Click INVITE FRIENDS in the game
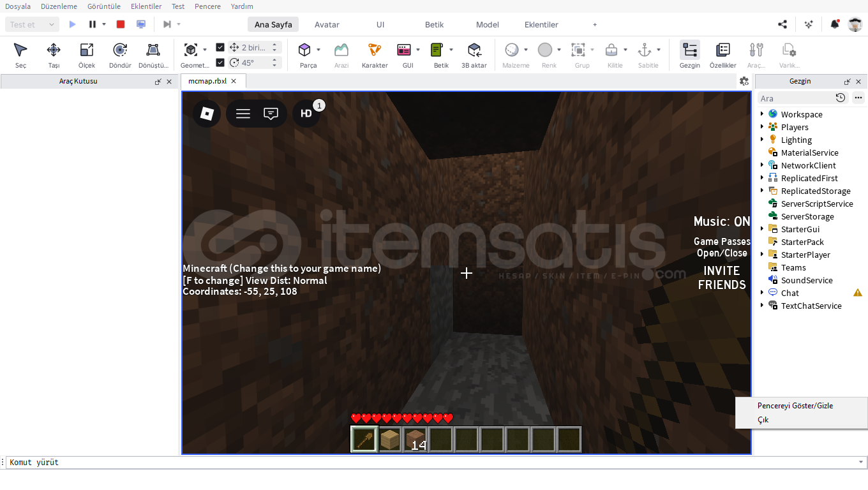This screenshot has height=490, width=868. pyautogui.click(x=722, y=278)
